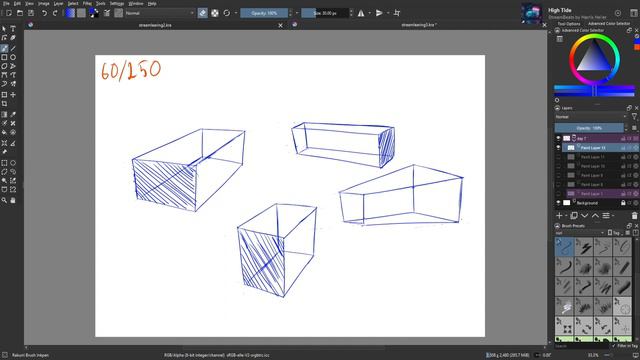Screen dimensions: 640x360
Task: Select the Shape Select arrow tool
Action: (4, 29)
